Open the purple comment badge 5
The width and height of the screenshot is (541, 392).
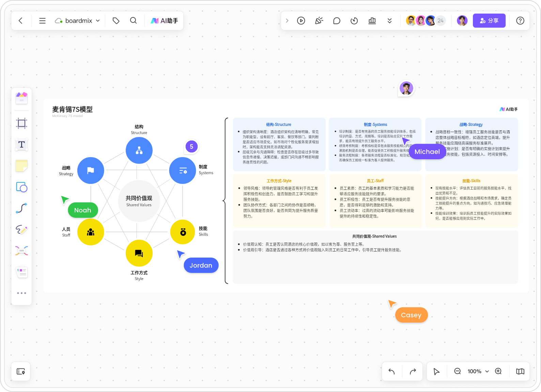(x=191, y=147)
